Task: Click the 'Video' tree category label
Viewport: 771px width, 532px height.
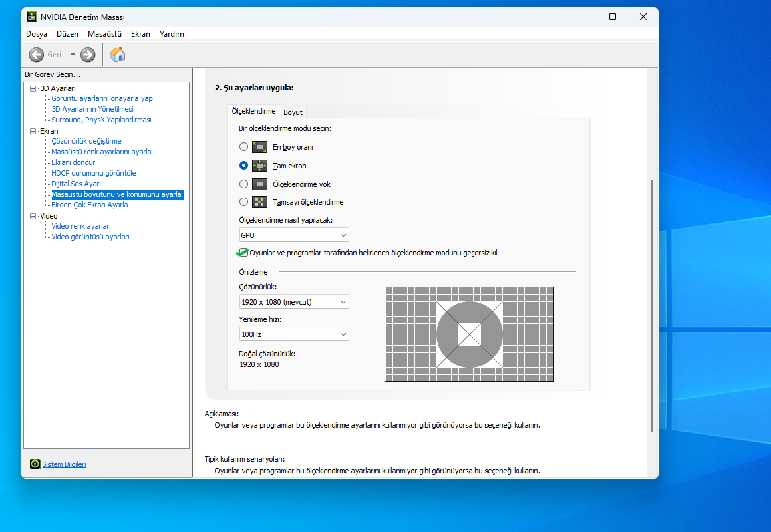Action: [49, 216]
